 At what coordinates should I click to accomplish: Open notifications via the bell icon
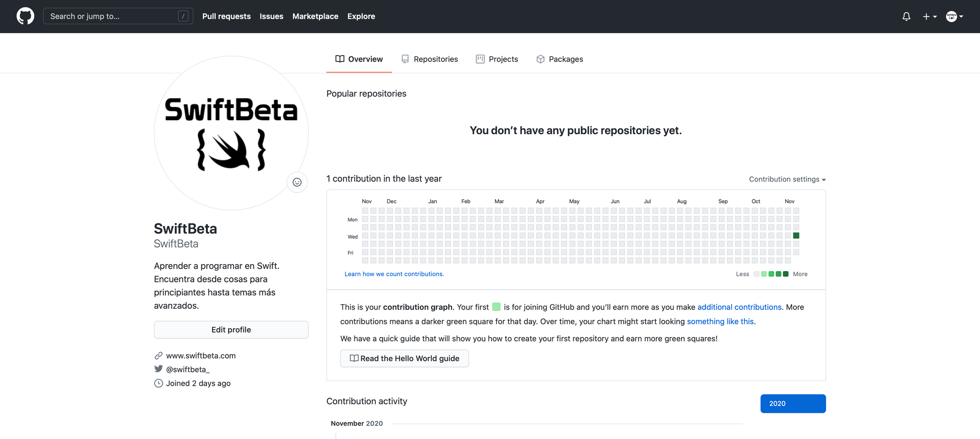point(906,16)
